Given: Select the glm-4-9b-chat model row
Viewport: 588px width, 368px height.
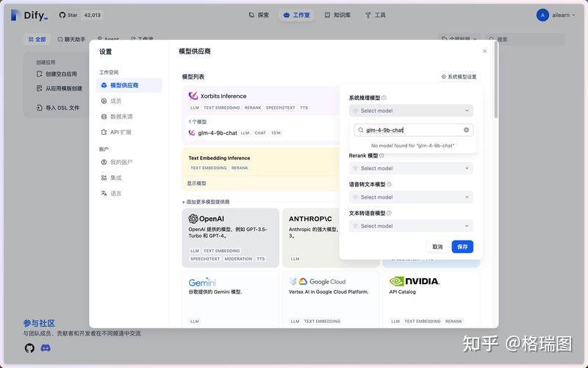Looking at the screenshot, I should [x=261, y=133].
